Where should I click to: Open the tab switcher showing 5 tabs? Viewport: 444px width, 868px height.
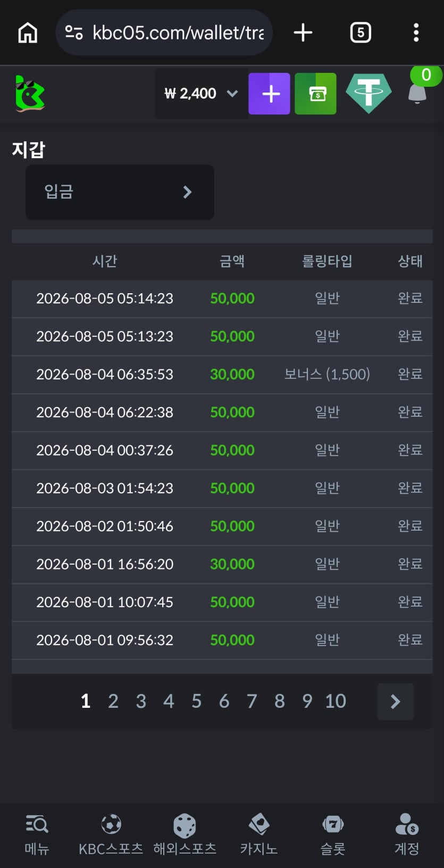point(361,33)
